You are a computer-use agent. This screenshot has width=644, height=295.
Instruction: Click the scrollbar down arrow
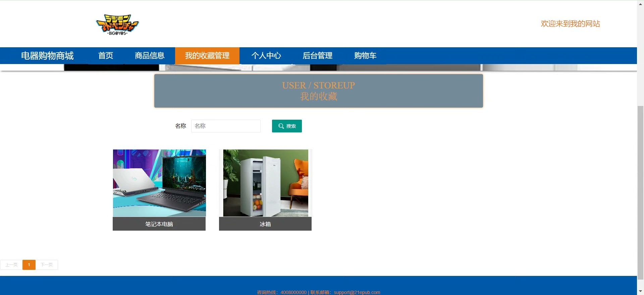(x=640, y=291)
